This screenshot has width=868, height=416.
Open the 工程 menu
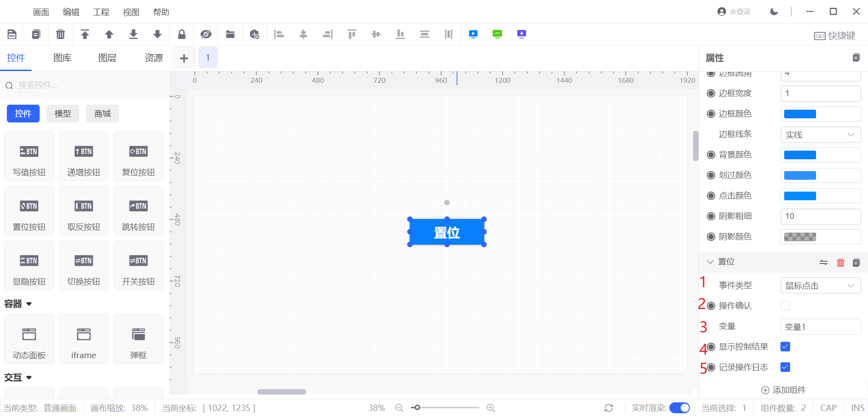(101, 12)
